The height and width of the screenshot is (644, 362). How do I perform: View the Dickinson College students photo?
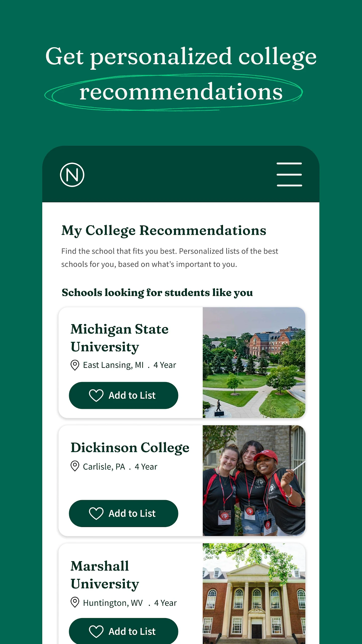click(254, 480)
